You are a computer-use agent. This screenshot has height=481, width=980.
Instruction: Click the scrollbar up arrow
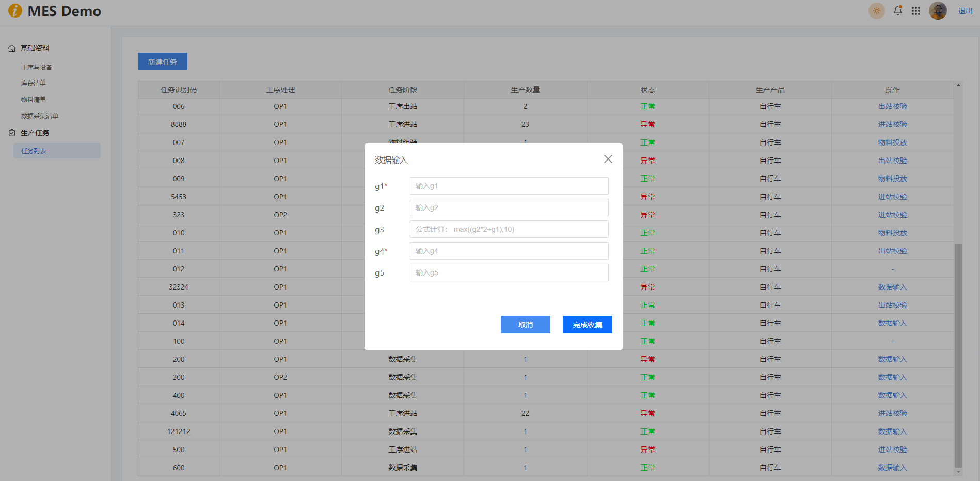(958, 85)
